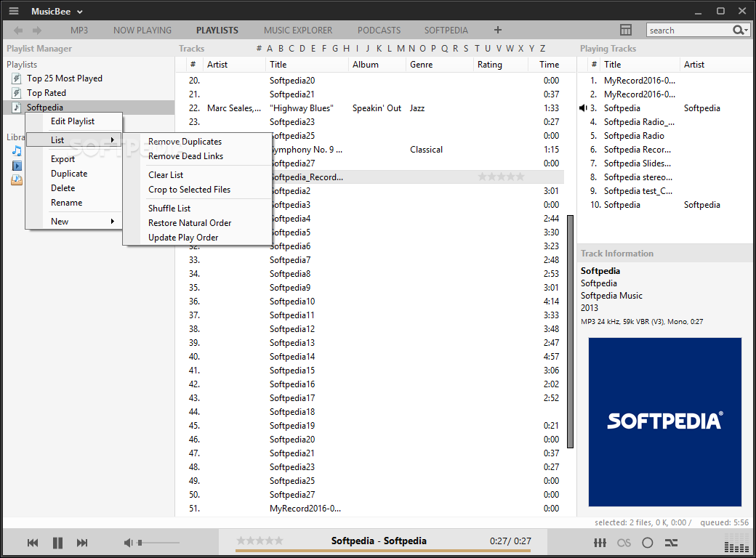Open the SOFTPEDIA tab
This screenshot has width=756, height=558.
446,31
